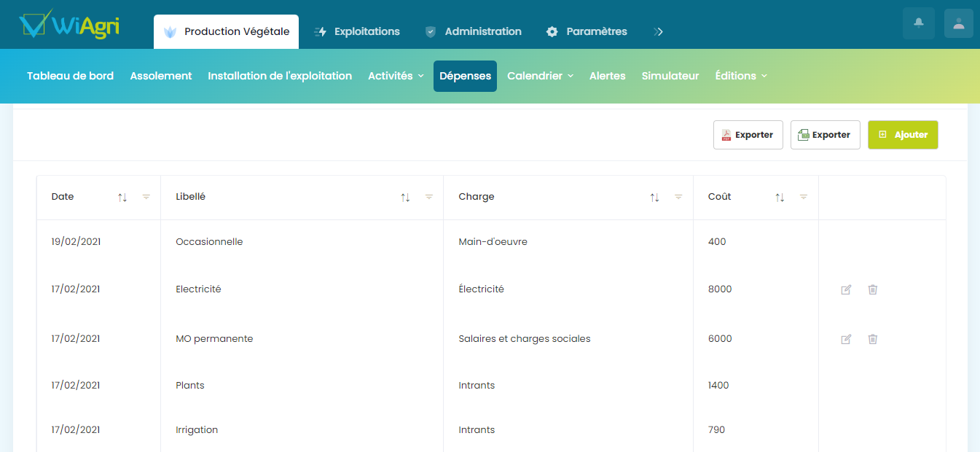The height and width of the screenshot is (452, 980).
Task: Export the expenses as Excel
Action: tap(825, 135)
